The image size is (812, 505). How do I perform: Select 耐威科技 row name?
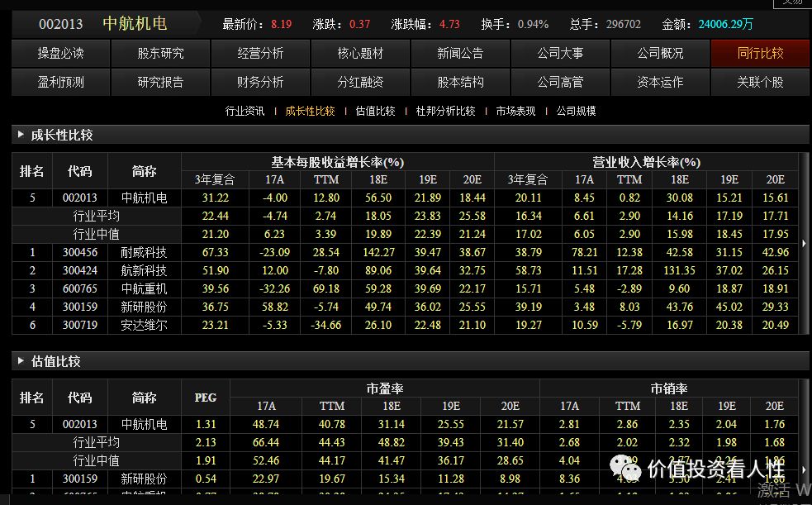click(x=144, y=252)
